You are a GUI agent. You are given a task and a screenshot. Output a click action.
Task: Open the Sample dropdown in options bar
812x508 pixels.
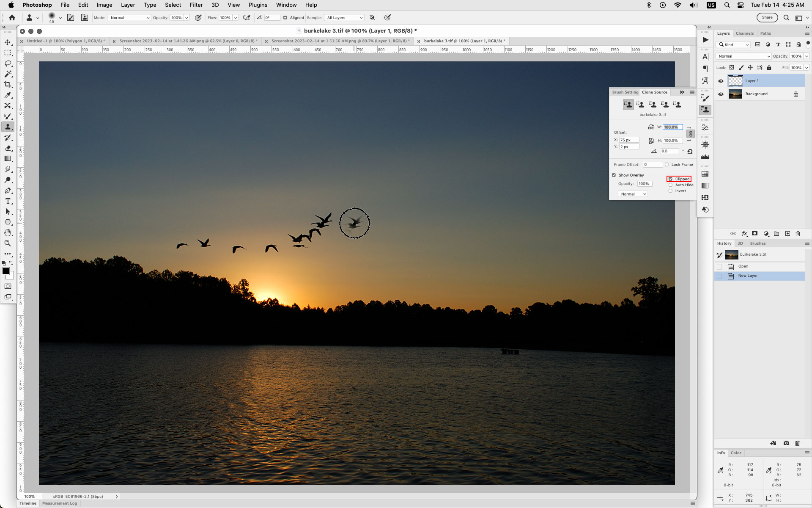tap(344, 18)
